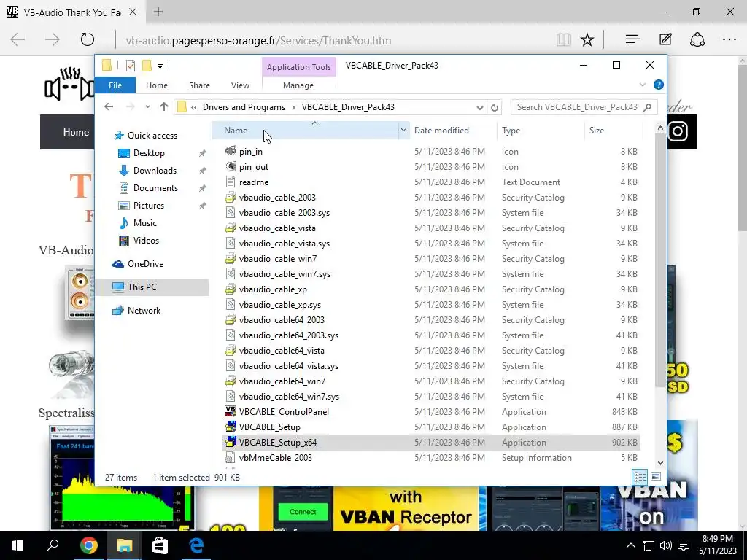The width and height of the screenshot is (747, 560).
Task: Open Microsoft Store from taskbar
Action: click(x=160, y=545)
